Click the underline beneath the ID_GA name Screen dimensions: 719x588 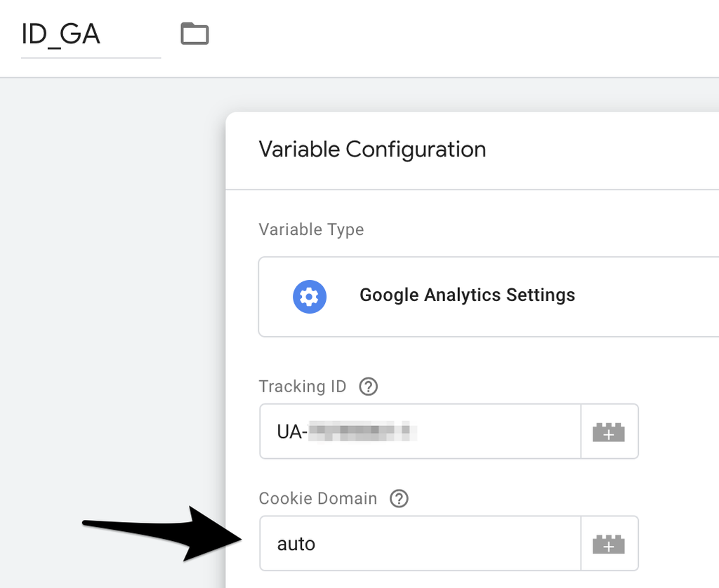91,58
